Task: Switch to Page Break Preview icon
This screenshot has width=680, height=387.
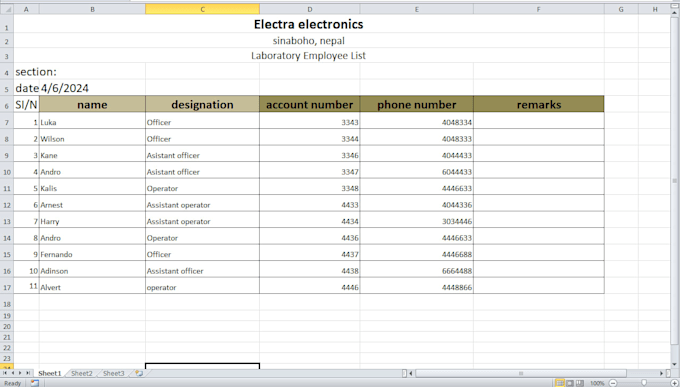Action: click(579, 383)
